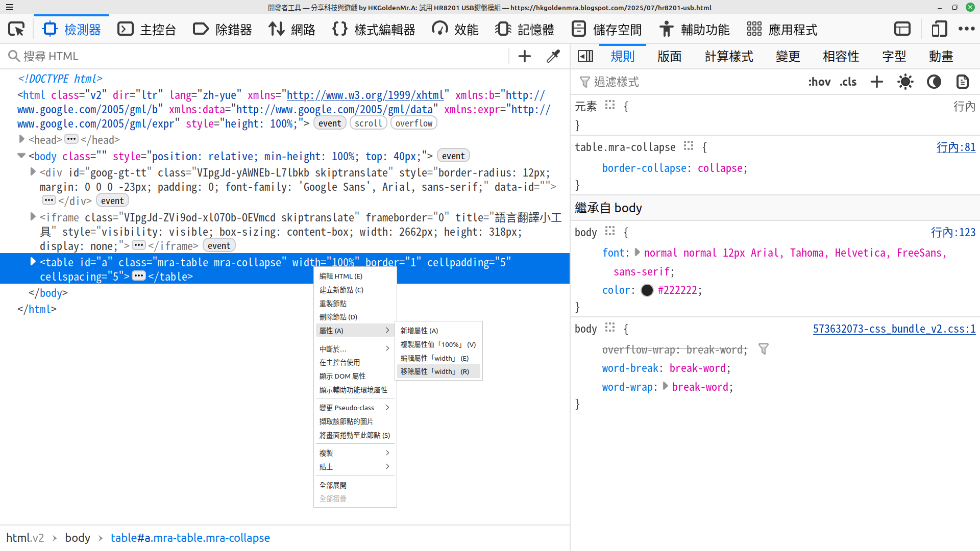Open the 複製 submenu

(355, 453)
